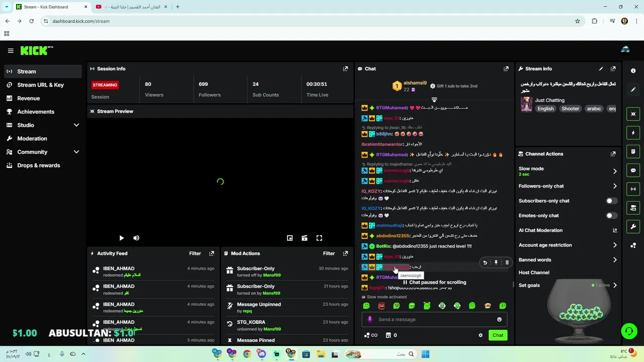Collapse the pinned leaderboard chevron in chat
The height and width of the screenshot is (362, 644).
[x=434, y=100]
